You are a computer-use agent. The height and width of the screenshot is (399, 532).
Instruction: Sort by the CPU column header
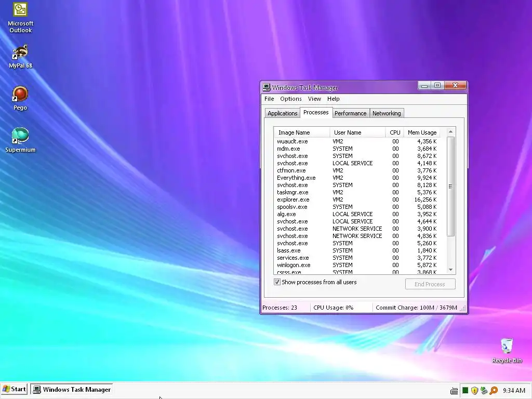click(395, 132)
